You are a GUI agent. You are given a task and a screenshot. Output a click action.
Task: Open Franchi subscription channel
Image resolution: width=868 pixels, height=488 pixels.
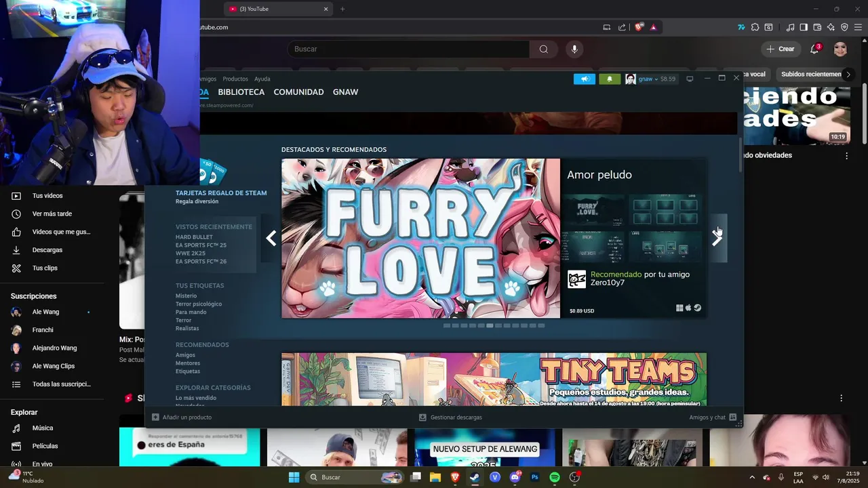pos(43,330)
